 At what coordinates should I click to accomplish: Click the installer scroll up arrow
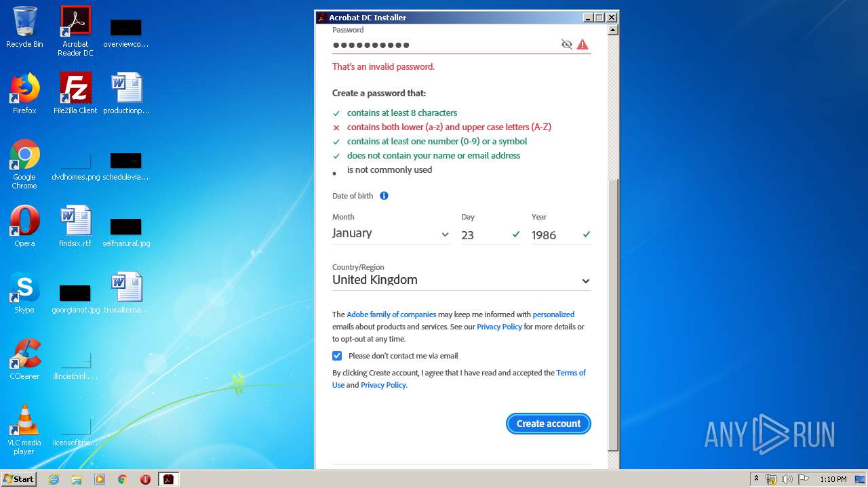click(613, 30)
